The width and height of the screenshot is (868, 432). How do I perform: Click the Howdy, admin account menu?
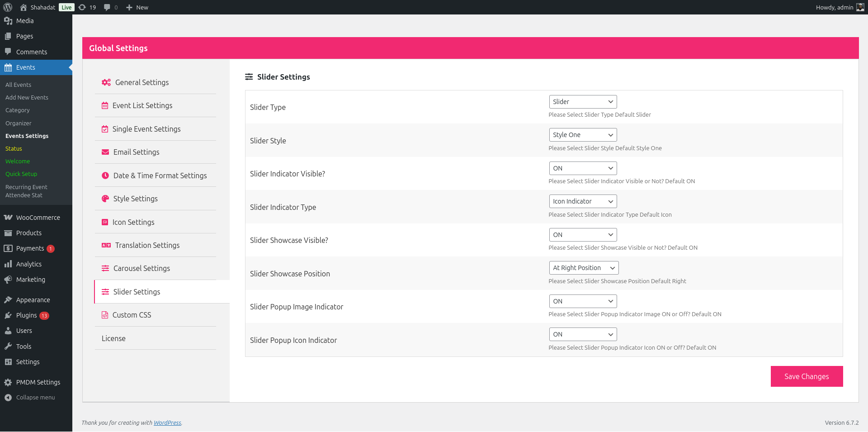[840, 7]
